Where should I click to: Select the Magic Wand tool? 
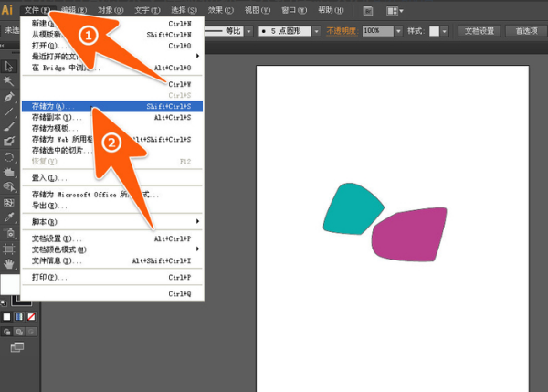(9, 81)
